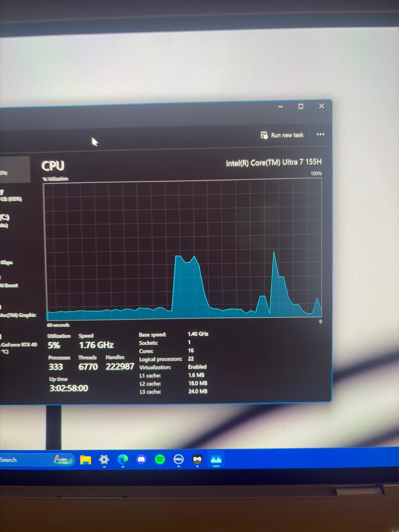Open the three-dot more options menu

[320, 134]
